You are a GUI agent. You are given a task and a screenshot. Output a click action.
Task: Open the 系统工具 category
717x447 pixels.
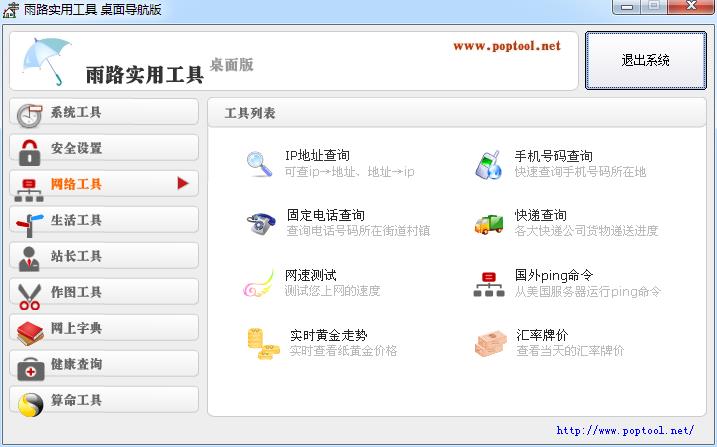104,112
